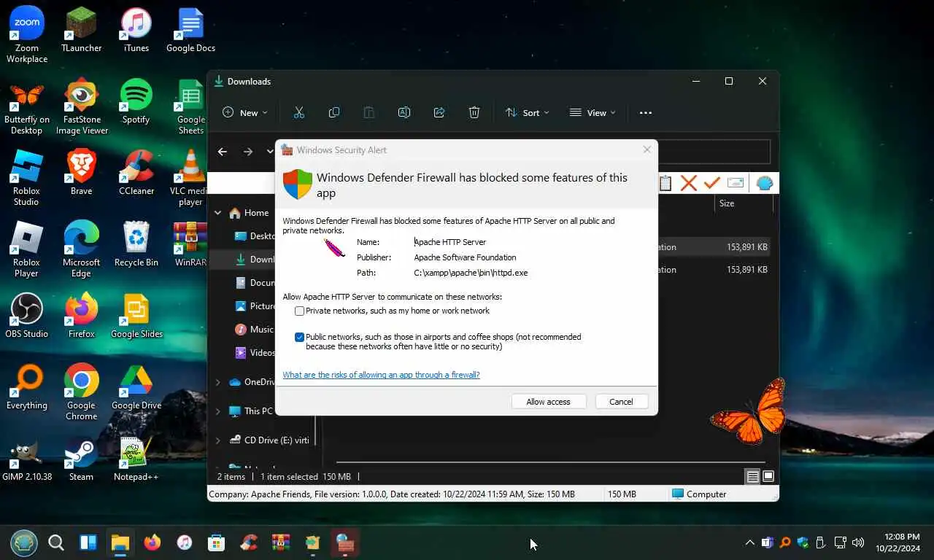Uncheck the Public networks checkbox

(x=299, y=338)
